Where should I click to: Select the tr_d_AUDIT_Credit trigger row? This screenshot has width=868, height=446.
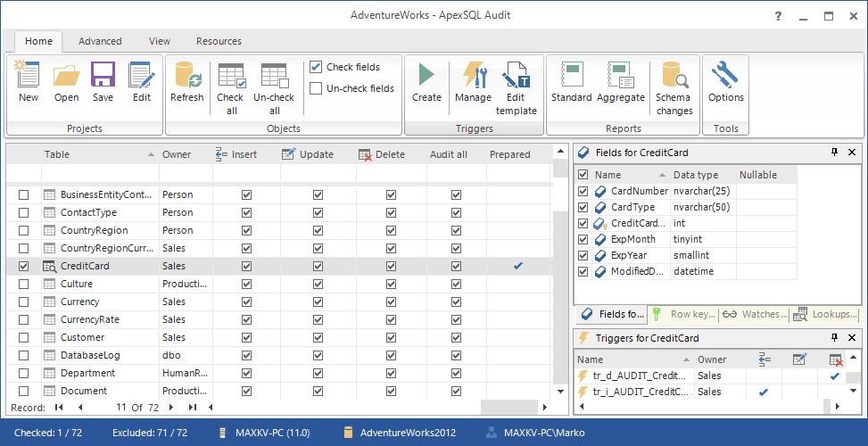pos(711,376)
